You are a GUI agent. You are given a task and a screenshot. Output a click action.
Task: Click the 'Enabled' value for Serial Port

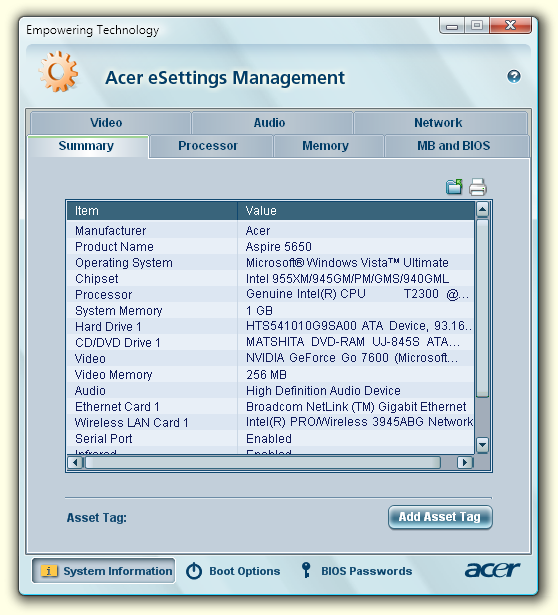(269, 439)
